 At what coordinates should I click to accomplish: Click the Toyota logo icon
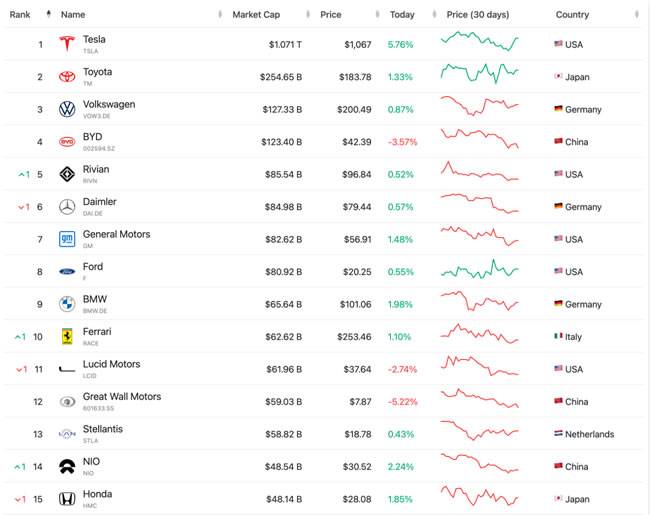click(x=67, y=77)
